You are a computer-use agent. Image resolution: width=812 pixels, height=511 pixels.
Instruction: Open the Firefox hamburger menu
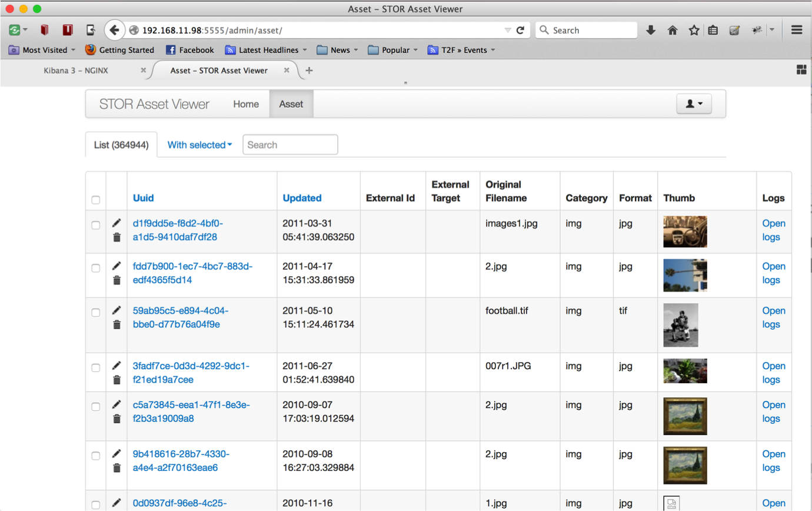797,30
